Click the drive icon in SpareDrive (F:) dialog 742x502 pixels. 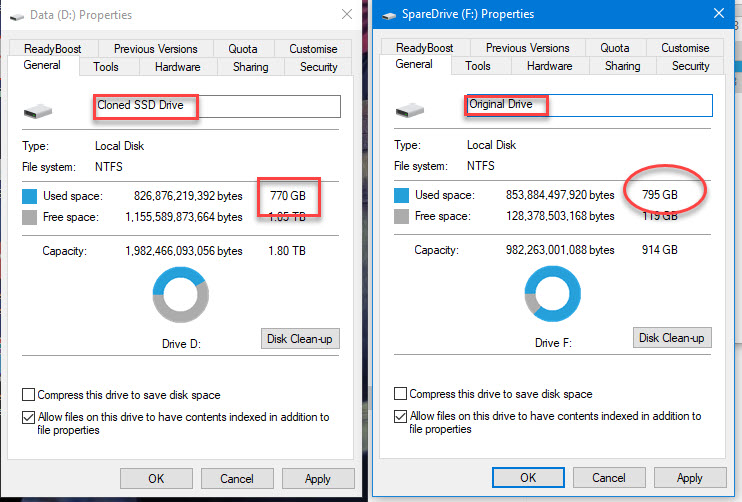pos(410,110)
